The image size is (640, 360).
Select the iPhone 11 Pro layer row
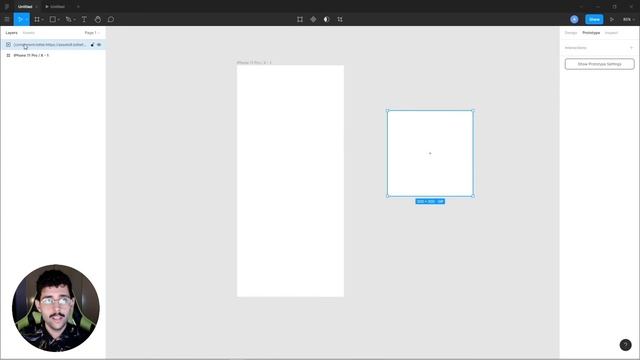pos(53,55)
